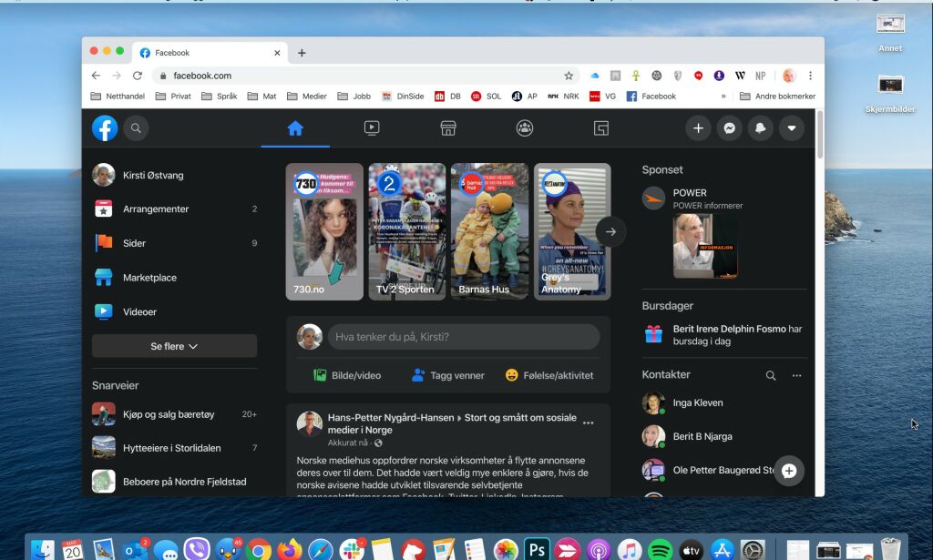Open Photoshop from the Dock
Viewport: 933px width, 560px height.
536,549
